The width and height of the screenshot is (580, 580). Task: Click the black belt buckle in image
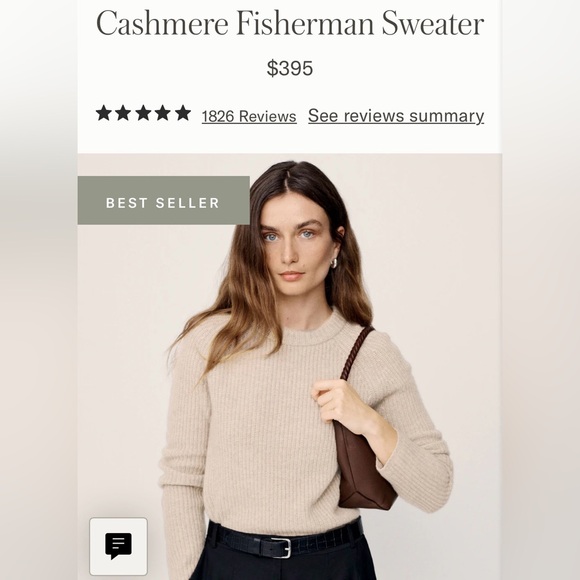pos(281,547)
